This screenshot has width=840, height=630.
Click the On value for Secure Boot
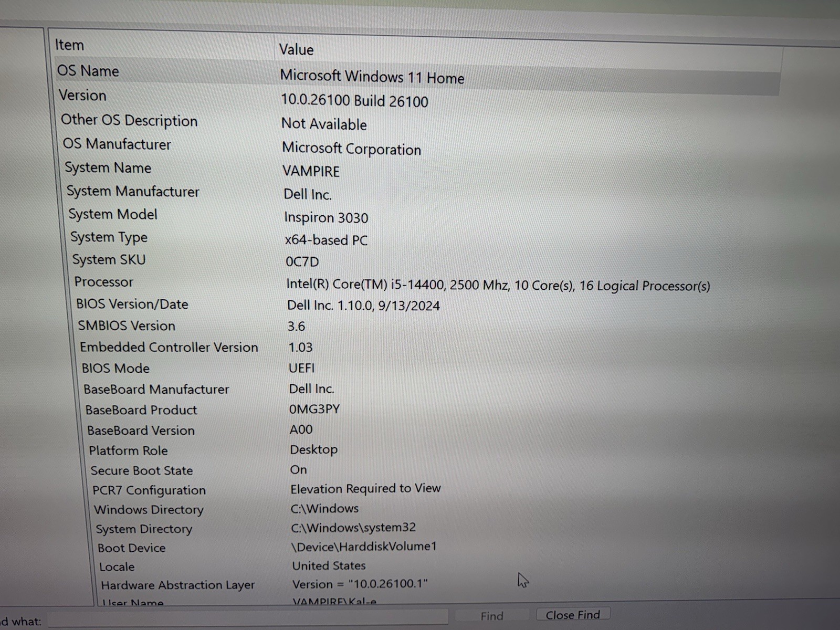pyautogui.click(x=299, y=470)
